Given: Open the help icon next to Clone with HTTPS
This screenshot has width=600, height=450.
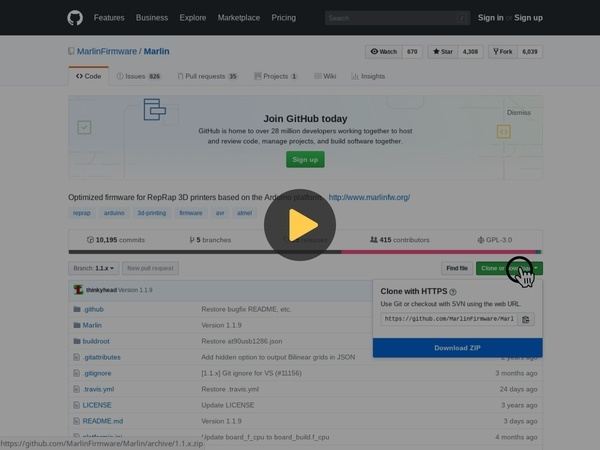Looking at the screenshot, I should pyautogui.click(x=453, y=292).
